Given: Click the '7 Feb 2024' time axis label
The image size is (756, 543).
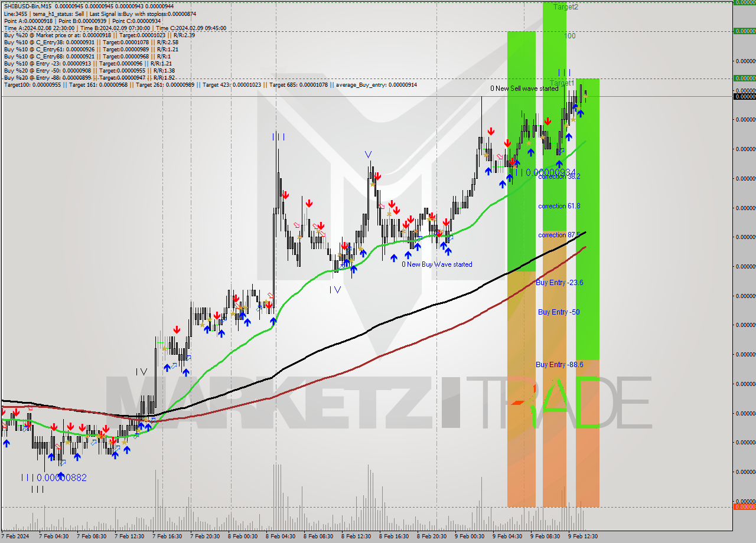Looking at the screenshot, I should (16, 537).
